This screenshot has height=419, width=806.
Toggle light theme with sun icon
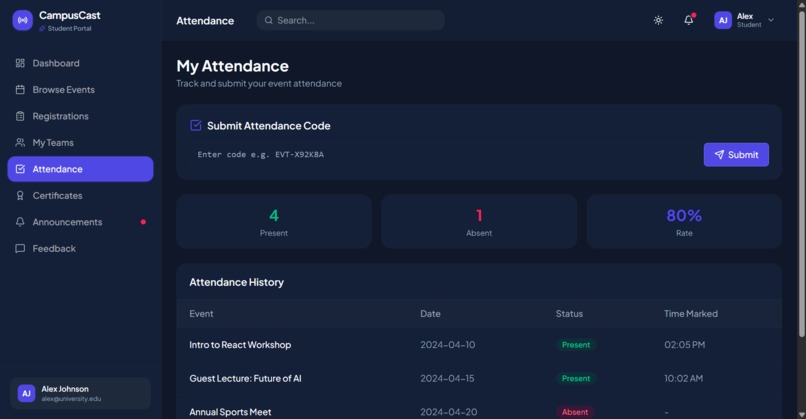coord(658,21)
